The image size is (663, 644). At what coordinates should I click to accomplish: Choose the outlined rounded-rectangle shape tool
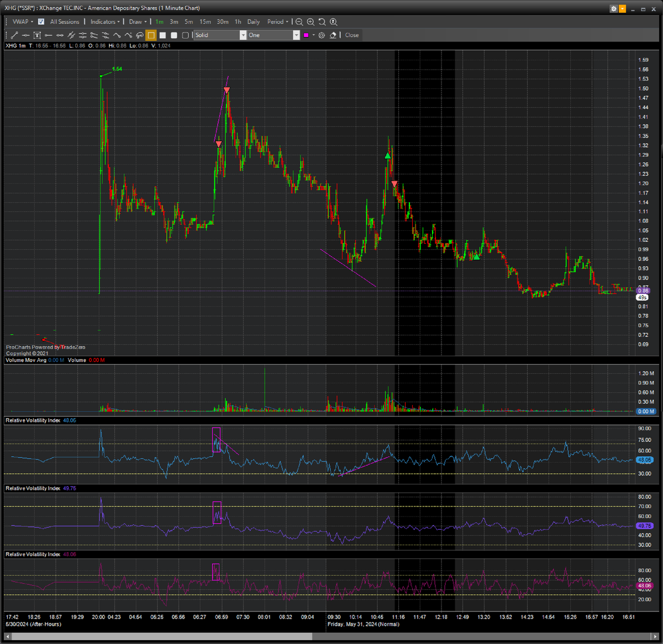pyautogui.click(x=186, y=35)
